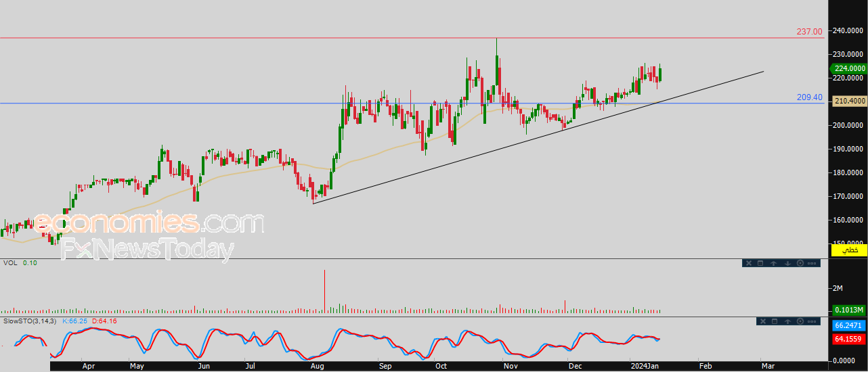Open VOL indicator settings gear
Image resolution: width=868 pixels, height=372 pixels.
800,263
